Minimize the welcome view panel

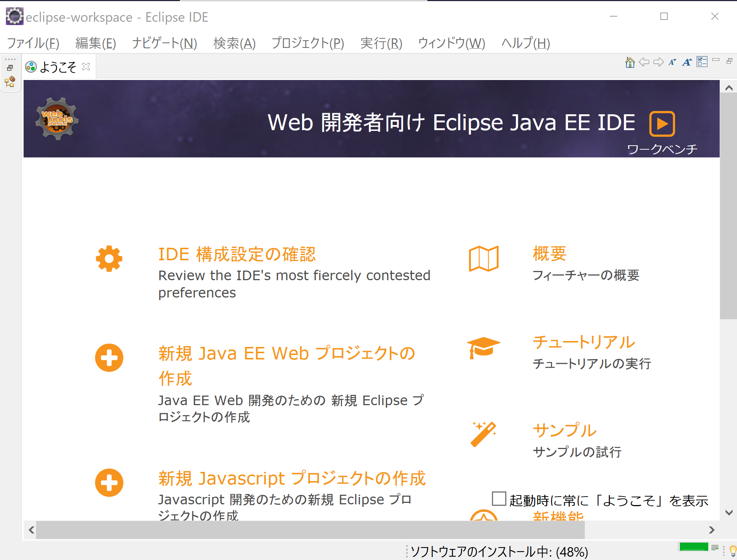pos(716,60)
